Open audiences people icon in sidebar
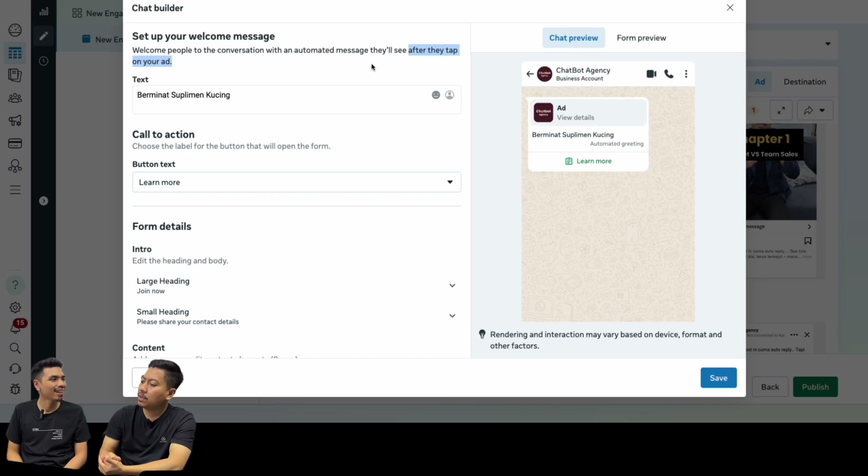The height and width of the screenshot is (476, 868). click(x=15, y=98)
